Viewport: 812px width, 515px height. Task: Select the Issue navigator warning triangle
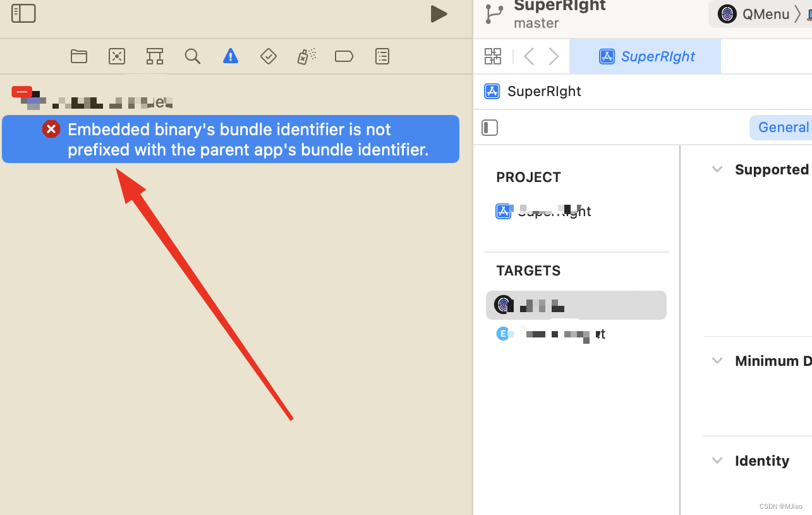[x=230, y=56]
